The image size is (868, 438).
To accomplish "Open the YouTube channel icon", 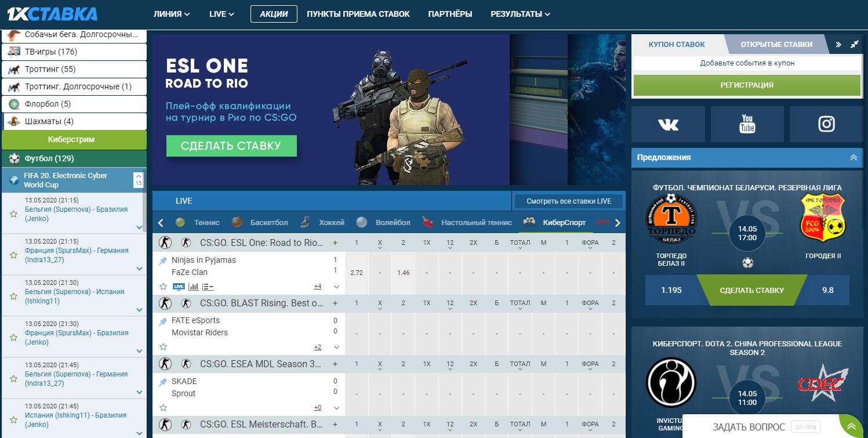I will click(x=747, y=124).
